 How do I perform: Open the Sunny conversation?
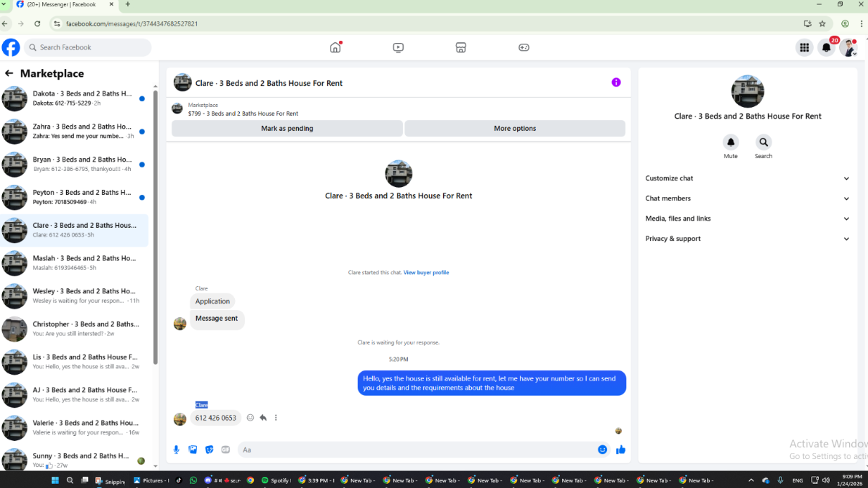pos(75,460)
